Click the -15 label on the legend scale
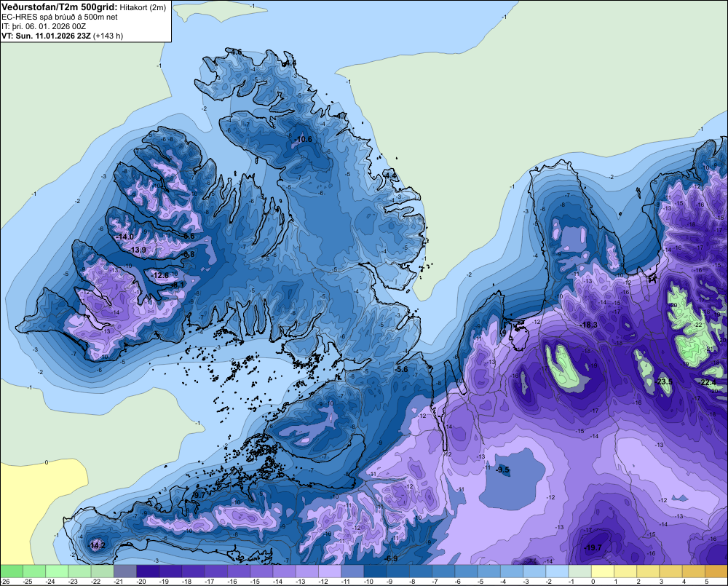The width and height of the screenshot is (728, 586). point(254,582)
